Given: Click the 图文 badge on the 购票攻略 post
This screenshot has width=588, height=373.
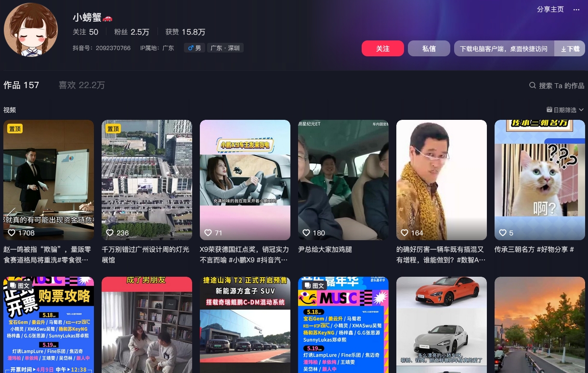Looking at the screenshot, I should (20, 285).
